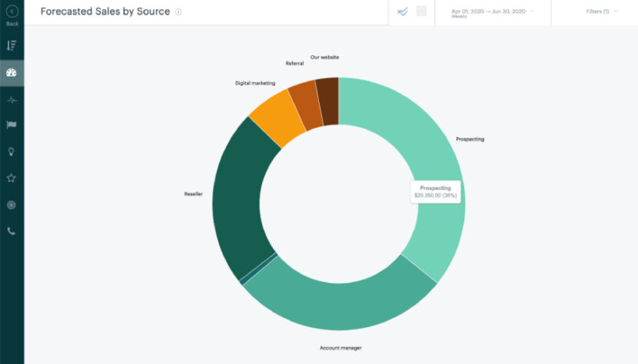Open the activity pulse icon in sidebar
The height and width of the screenshot is (364, 638).
click(x=12, y=100)
